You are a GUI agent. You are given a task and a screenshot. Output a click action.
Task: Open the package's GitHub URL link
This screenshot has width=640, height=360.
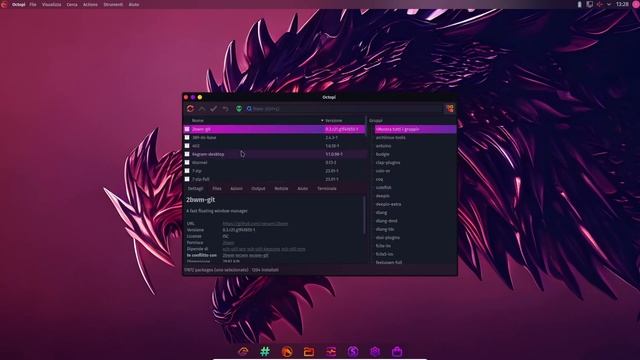coord(255,224)
